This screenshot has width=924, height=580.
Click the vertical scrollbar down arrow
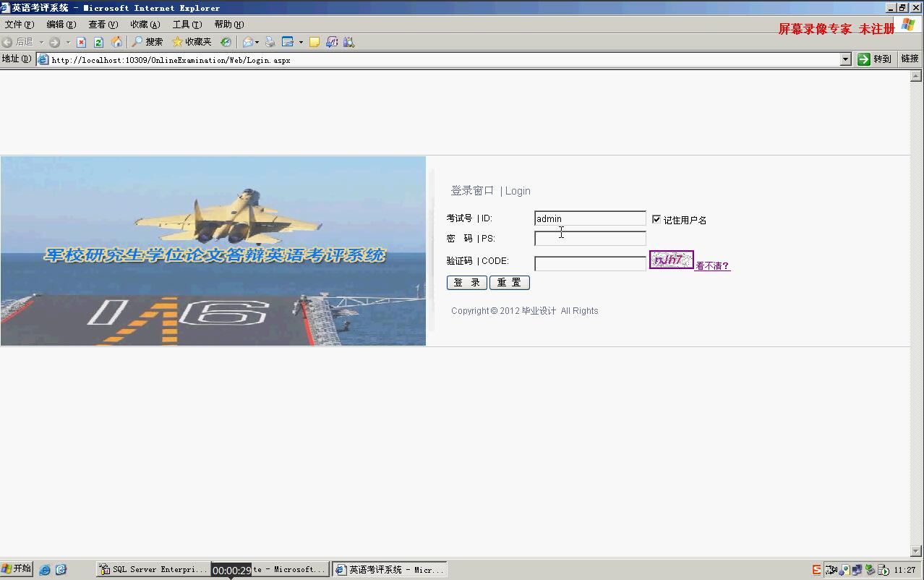coord(916,551)
